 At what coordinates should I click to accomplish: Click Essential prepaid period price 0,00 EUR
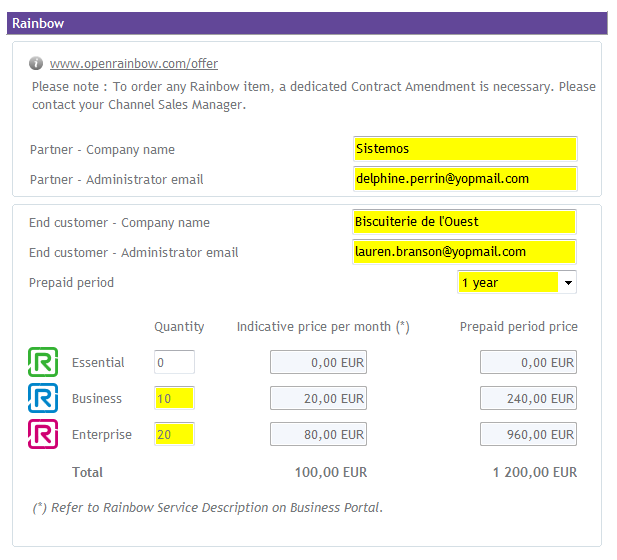528,362
